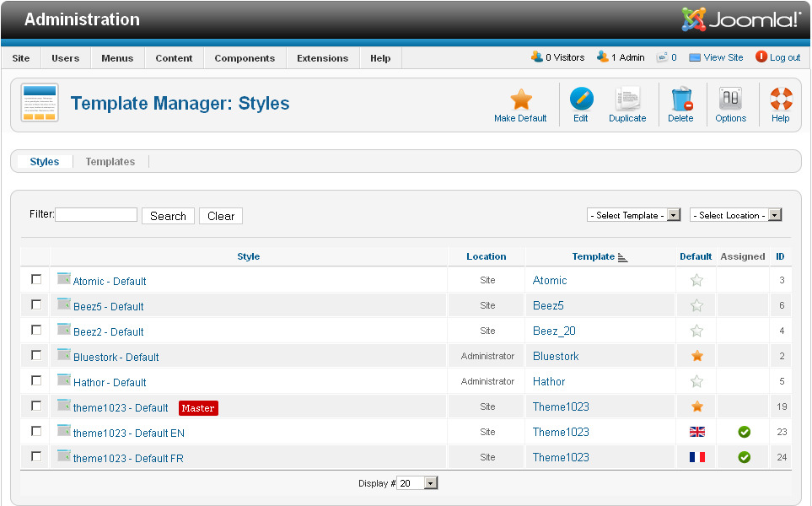812x506 pixels.
Task: Click default star for Beez_20 row
Action: pos(697,331)
